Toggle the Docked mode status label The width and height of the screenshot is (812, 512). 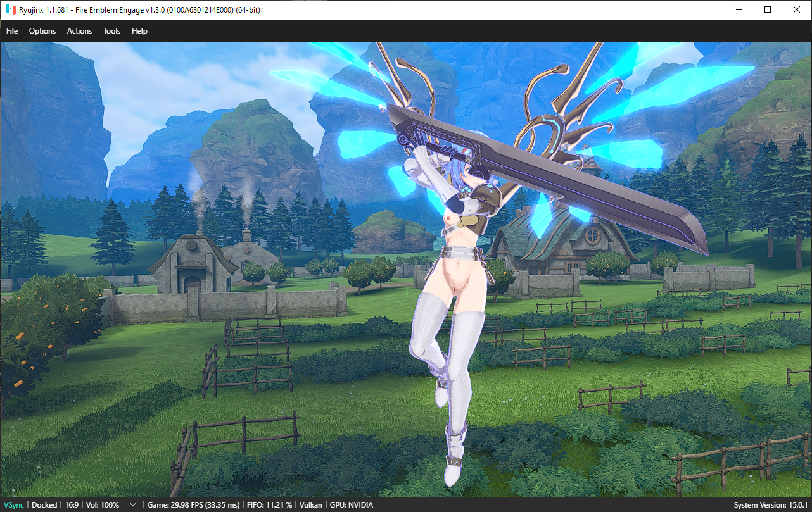pyautogui.click(x=44, y=505)
